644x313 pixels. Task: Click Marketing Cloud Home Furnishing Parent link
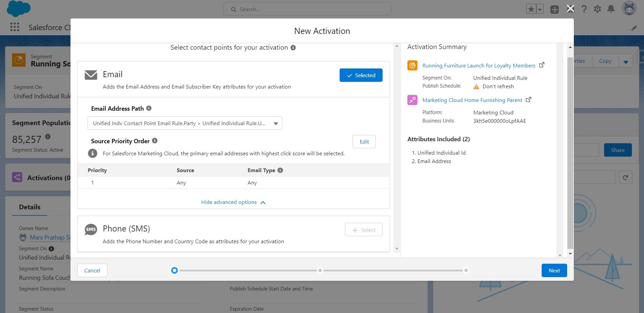coord(472,100)
